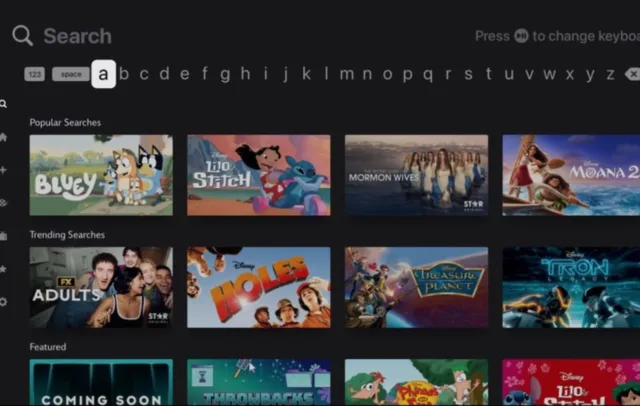Open Search from the sidebar magnifier icon
Image resolution: width=640 pixels, height=406 pixels.
[3, 104]
